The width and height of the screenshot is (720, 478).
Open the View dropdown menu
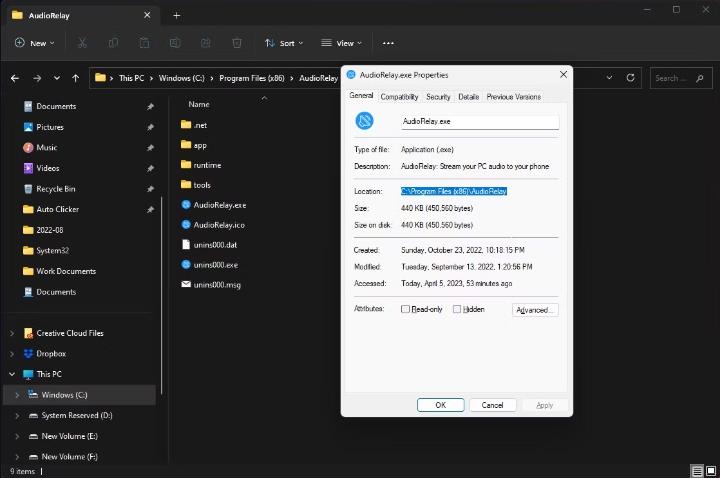tap(342, 43)
